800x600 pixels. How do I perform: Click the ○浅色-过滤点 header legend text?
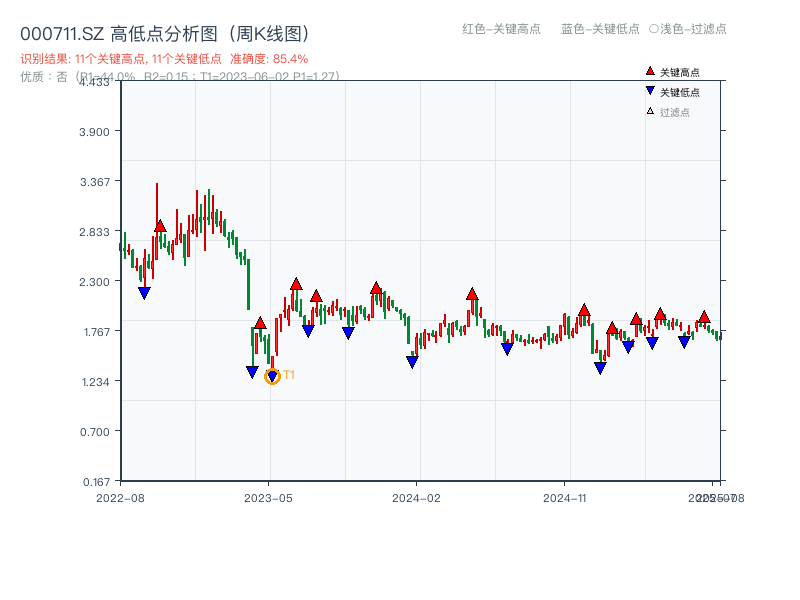688,29
